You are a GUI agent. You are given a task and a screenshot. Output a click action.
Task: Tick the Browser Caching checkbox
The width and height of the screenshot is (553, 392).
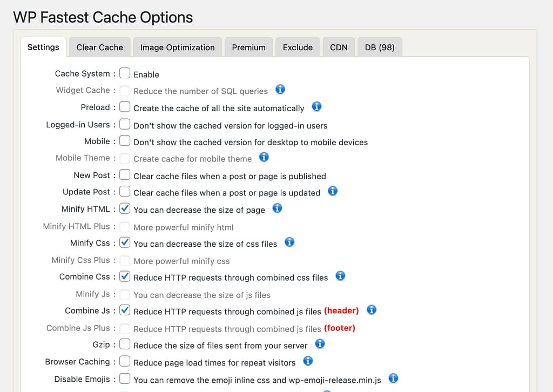click(125, 361)
